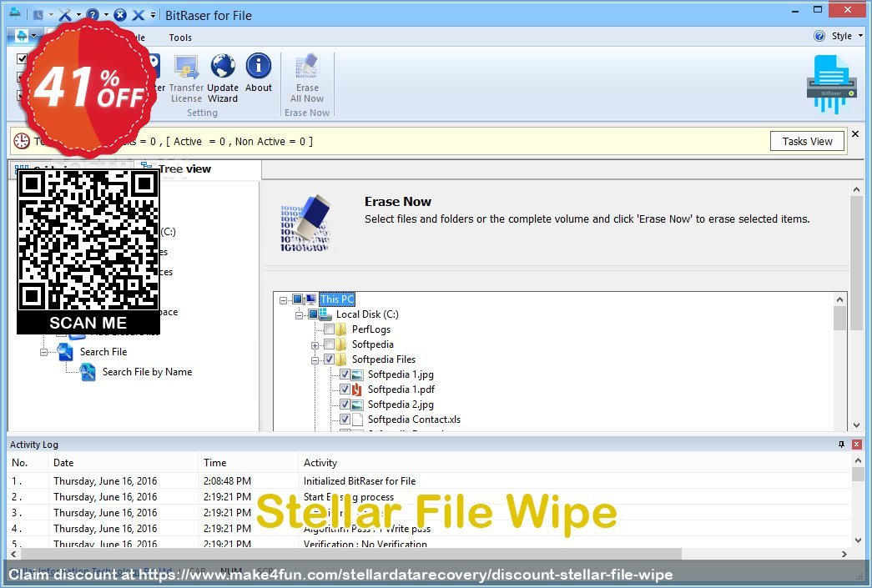872x588 pixels.
Task: Expand the Softpedia folder node
Action: pos(315,345)
